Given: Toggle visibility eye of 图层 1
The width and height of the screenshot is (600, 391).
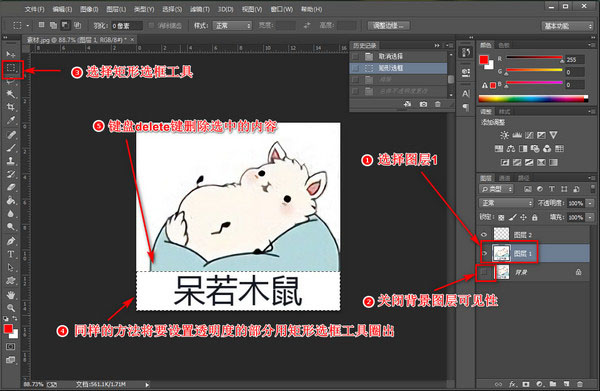Looking at the screenshot, I should (484, 253).
